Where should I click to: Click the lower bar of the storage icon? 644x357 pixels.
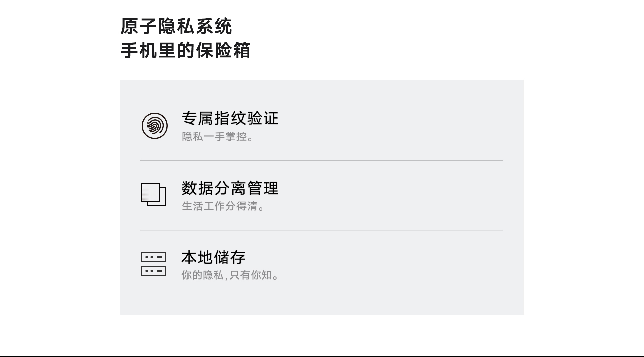click(153, 271)
